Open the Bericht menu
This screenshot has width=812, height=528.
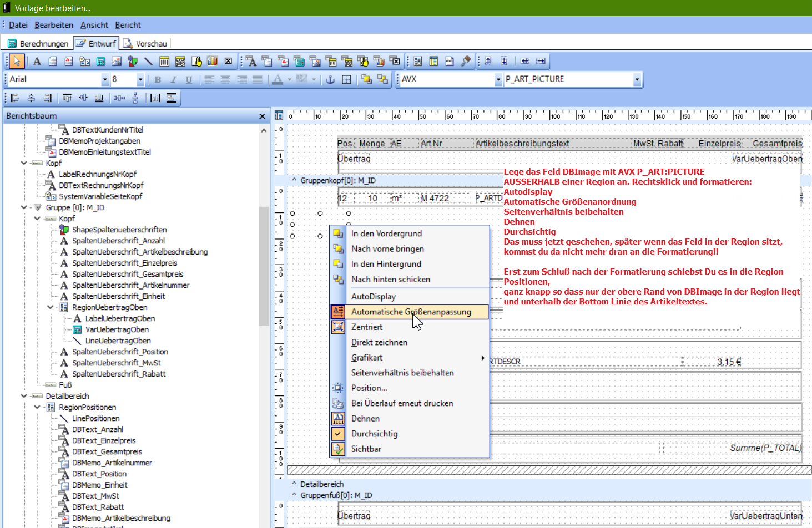coord(128,25)
